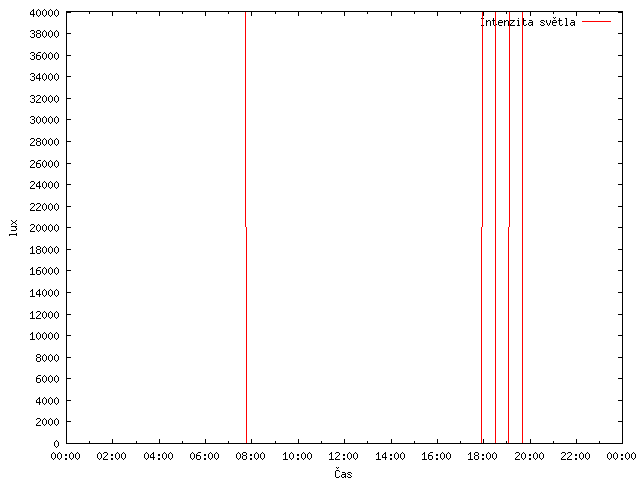This screenshot has width=640, height=480.
Task: Click the 2000 y-axis value
Action: pyautogui.click(x=47, y=422)
